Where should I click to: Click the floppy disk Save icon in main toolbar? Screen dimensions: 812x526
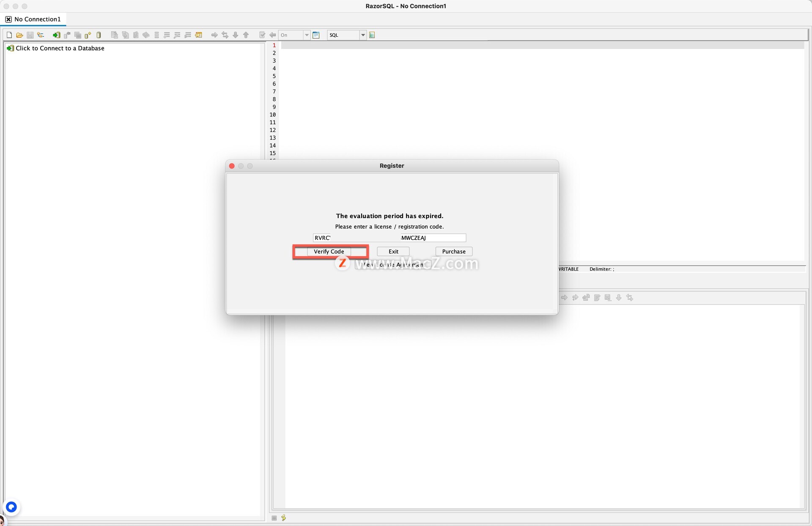coord(30,35)
